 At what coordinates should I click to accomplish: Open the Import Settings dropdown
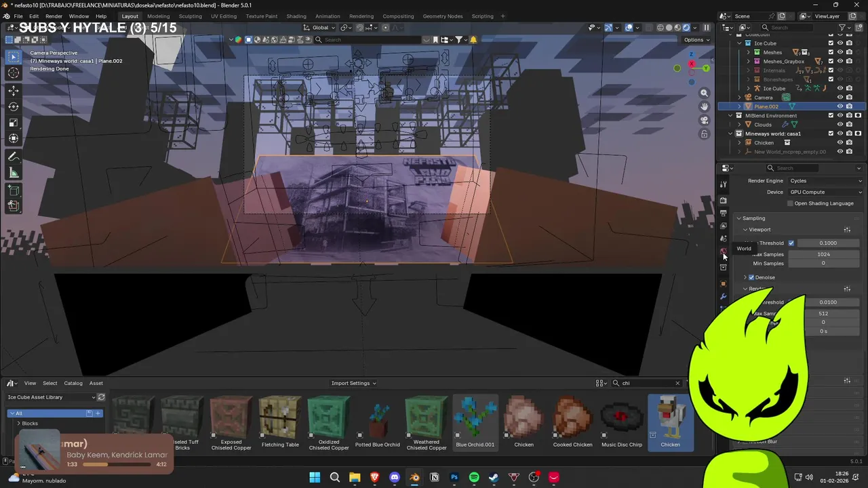coord(353,384)
